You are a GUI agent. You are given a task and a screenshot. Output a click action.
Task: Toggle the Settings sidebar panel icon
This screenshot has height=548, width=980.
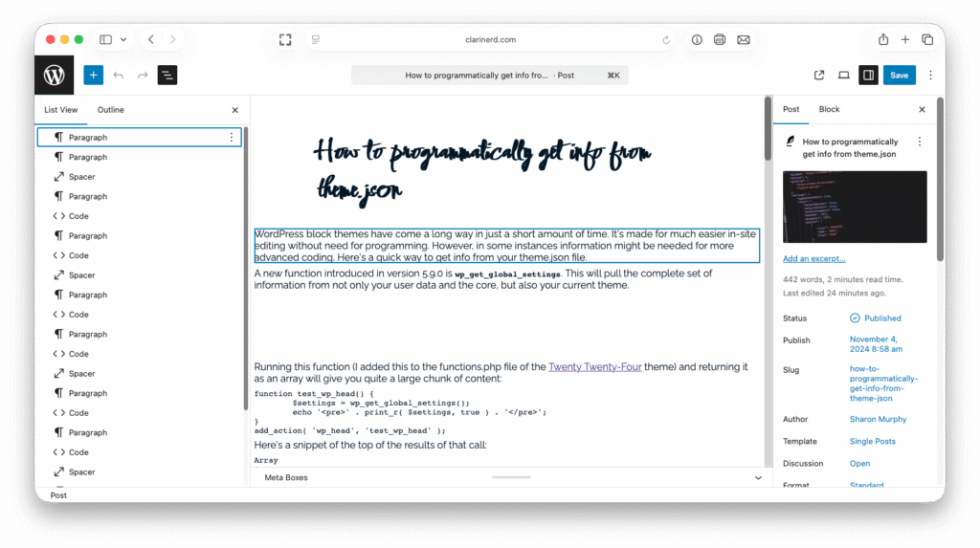pyautogui.click(x=868, y=76)
